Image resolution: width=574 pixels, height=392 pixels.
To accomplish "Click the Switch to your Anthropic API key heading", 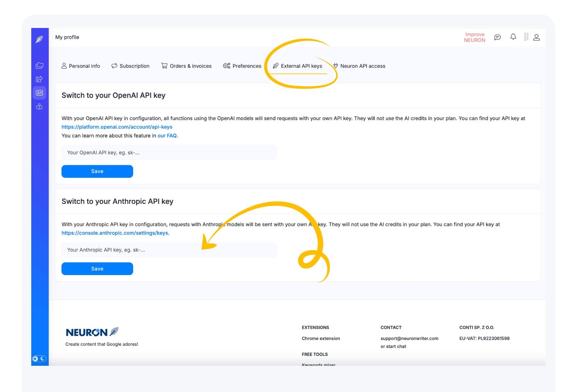I will (x=117, y=201).
